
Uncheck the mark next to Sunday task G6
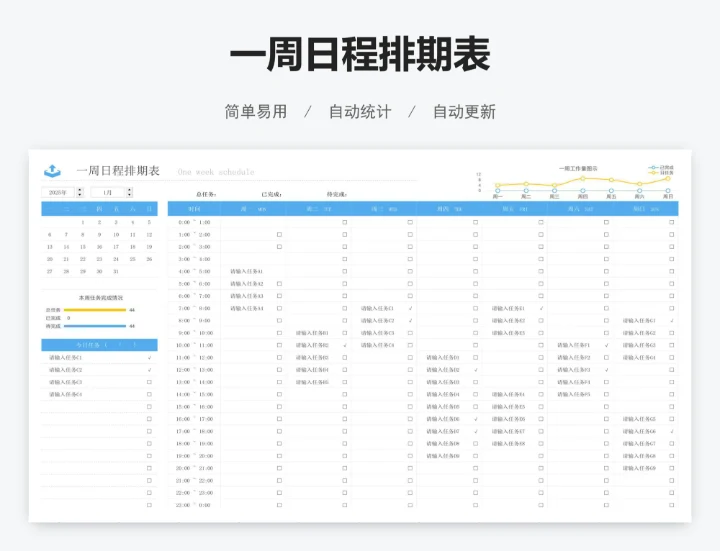coord(672,431)
